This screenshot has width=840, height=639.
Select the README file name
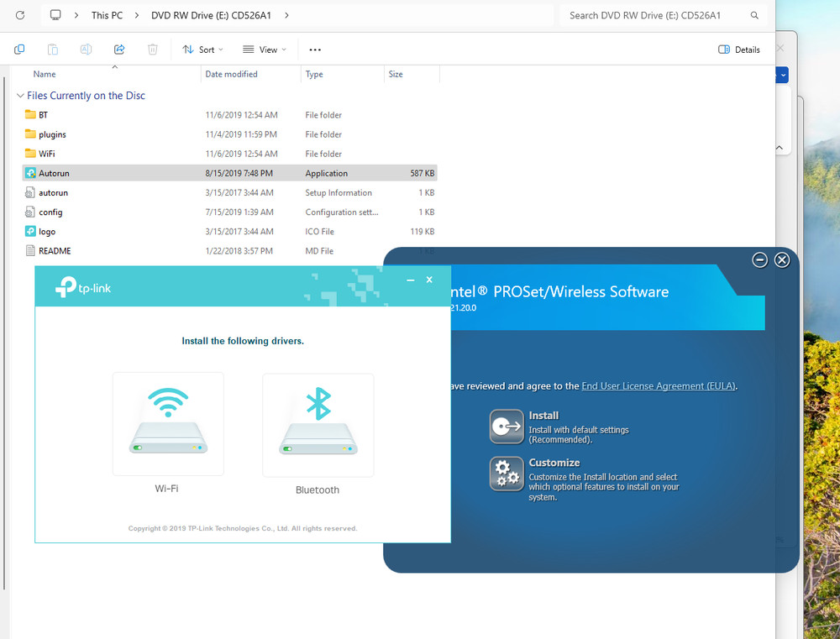pos(55,251)
